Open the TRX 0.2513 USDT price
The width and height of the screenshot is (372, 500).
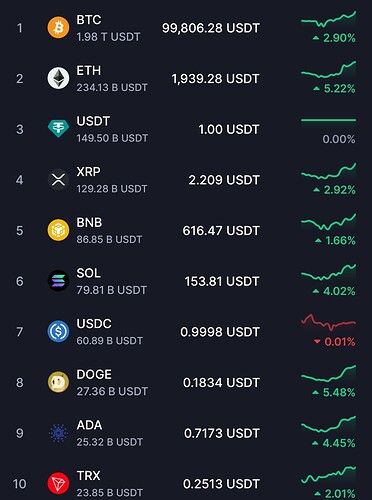tap(221, 484)
